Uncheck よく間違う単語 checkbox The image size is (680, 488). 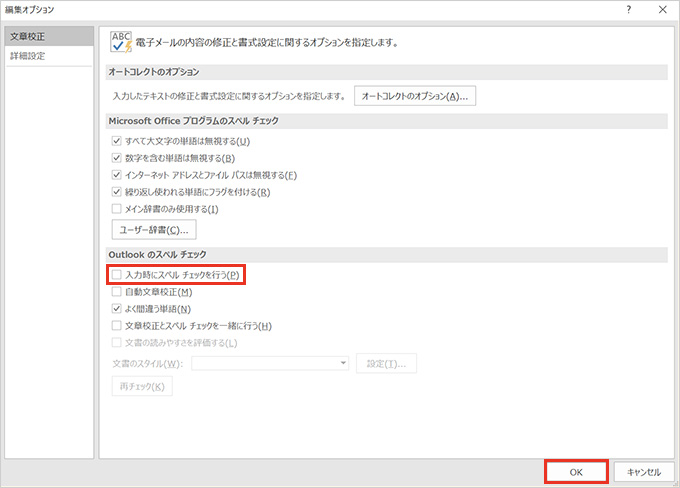click(117, 309)
